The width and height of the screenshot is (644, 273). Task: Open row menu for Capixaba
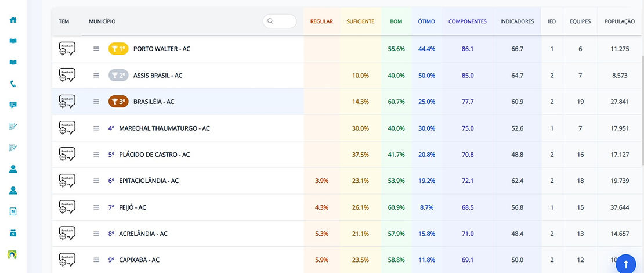(96, 260)
